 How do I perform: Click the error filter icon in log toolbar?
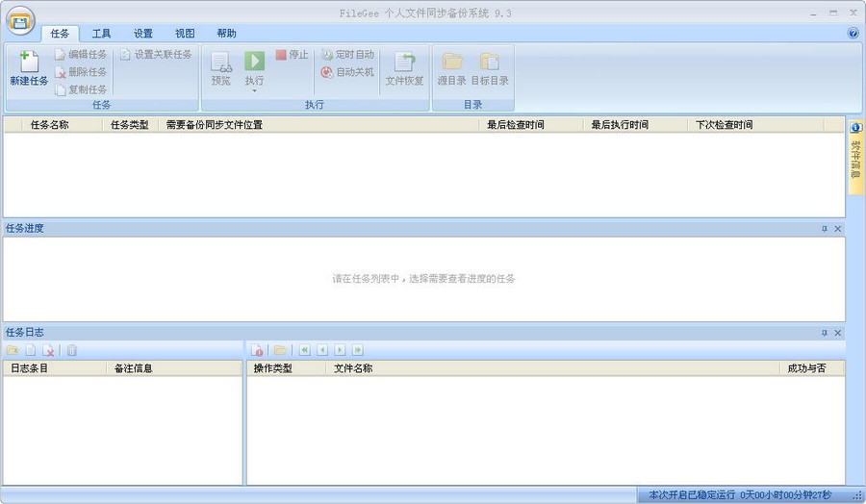coord(257,350)
